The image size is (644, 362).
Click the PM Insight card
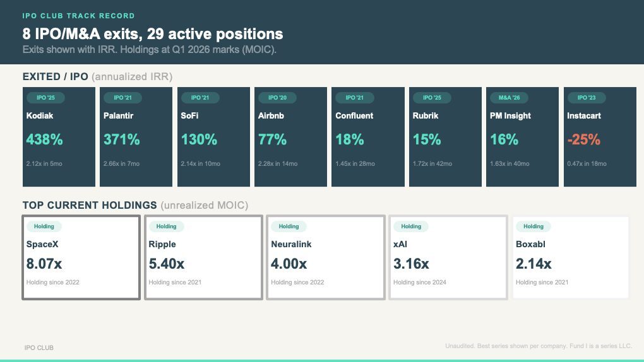pos(522,137)
